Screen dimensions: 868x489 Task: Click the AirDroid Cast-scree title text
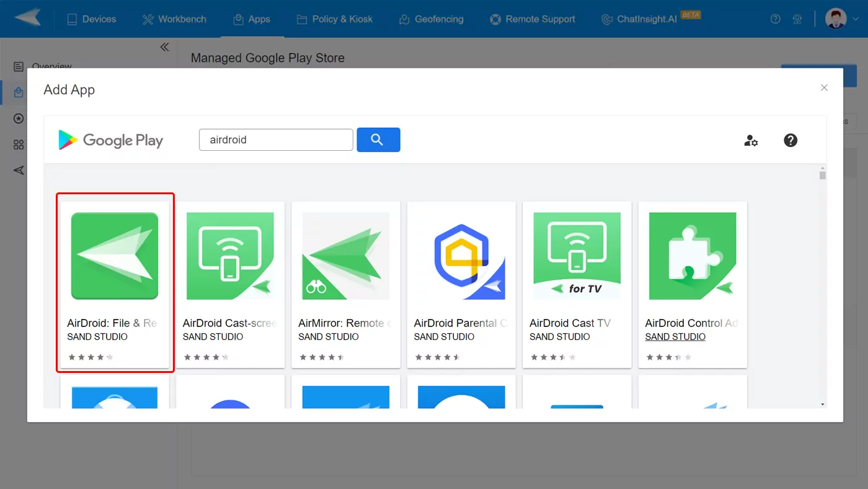[x=229, y=323]
